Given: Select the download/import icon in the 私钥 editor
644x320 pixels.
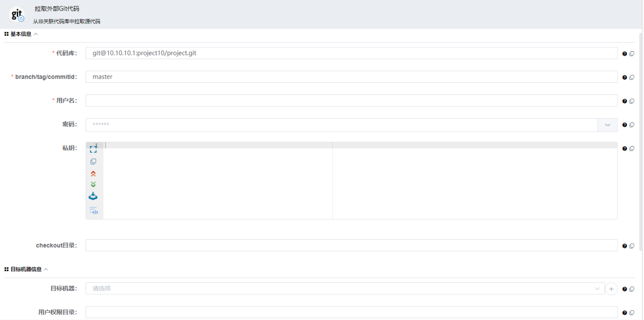Looking at the screenshot, I should (93, 196).
